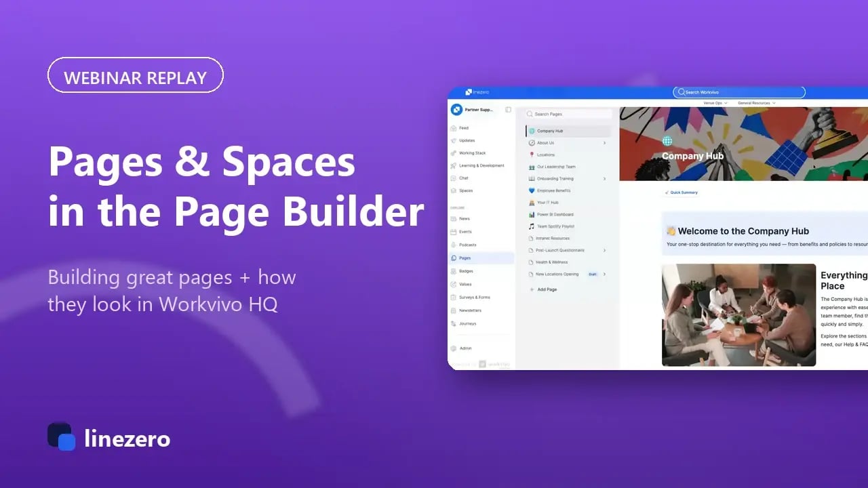Image resolution: width=868 pixels, height=488 pixels.
Task: Expand the New Locations Opening chevron
Action: point(604,274)
